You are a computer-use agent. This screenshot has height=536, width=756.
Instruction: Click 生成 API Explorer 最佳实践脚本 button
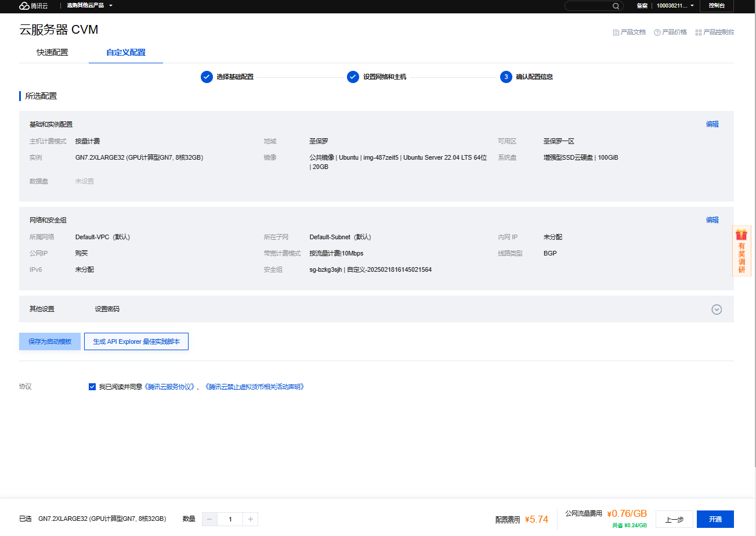[136, 341]
